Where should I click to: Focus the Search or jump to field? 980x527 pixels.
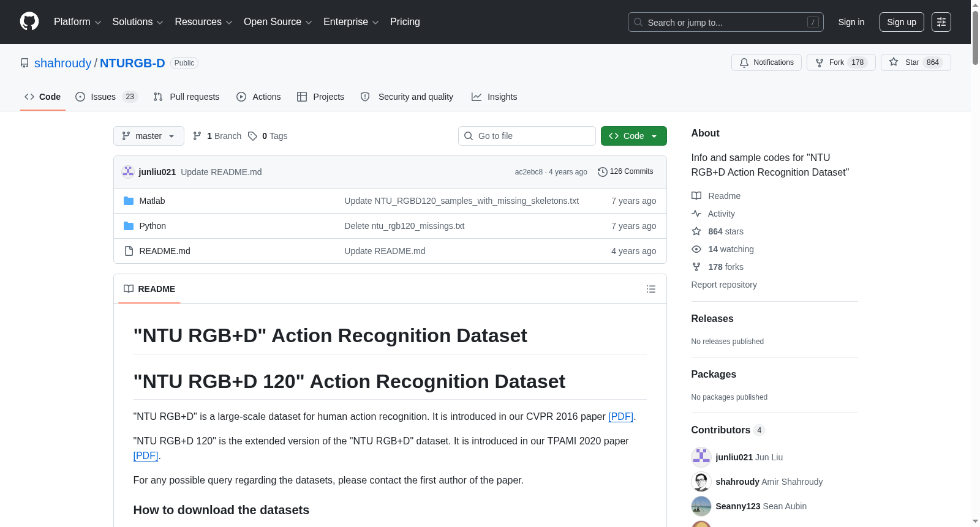pyautogui.click(x=726, y=22)
